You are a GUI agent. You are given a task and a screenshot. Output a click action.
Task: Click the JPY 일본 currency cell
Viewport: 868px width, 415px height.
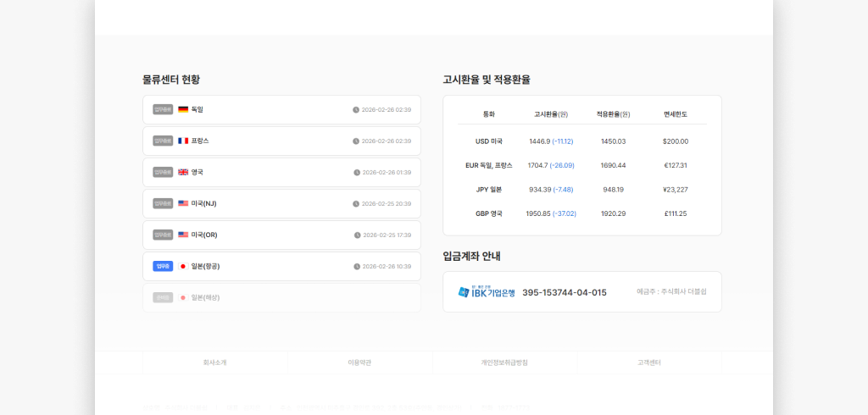coord(489,190)
